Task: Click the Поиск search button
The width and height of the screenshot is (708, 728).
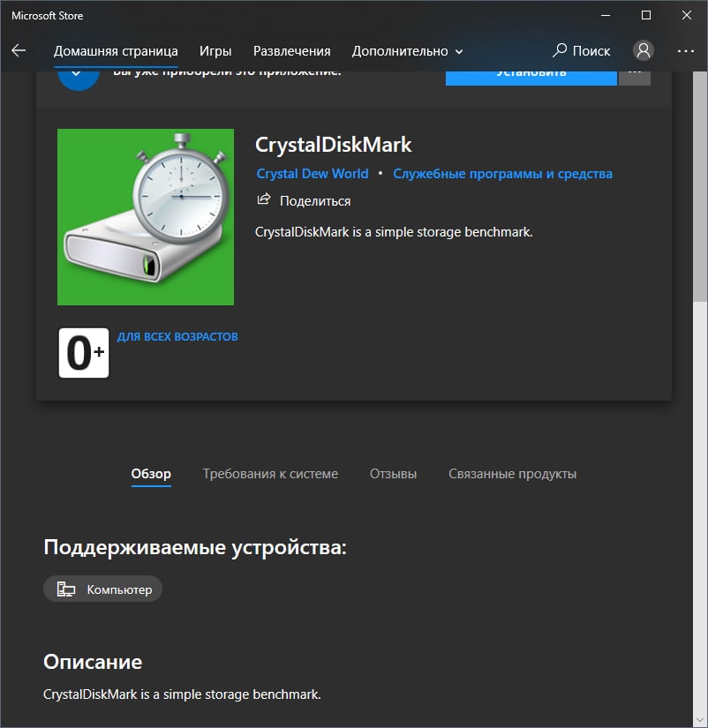Action: 581,50
